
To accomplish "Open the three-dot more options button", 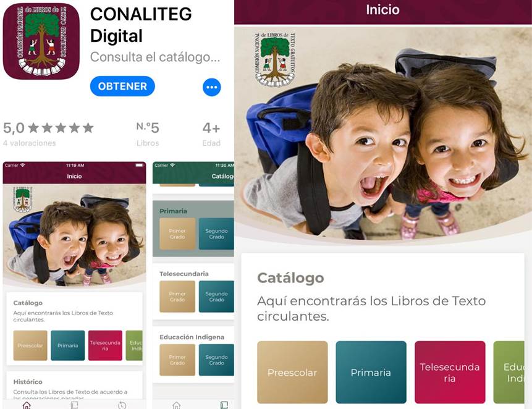I will tap(212, 87).
